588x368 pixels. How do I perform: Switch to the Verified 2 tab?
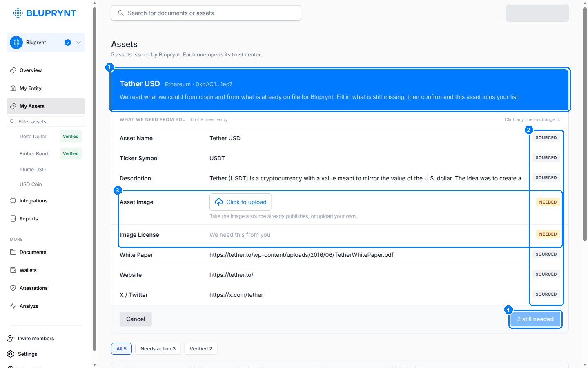[201, 349]
